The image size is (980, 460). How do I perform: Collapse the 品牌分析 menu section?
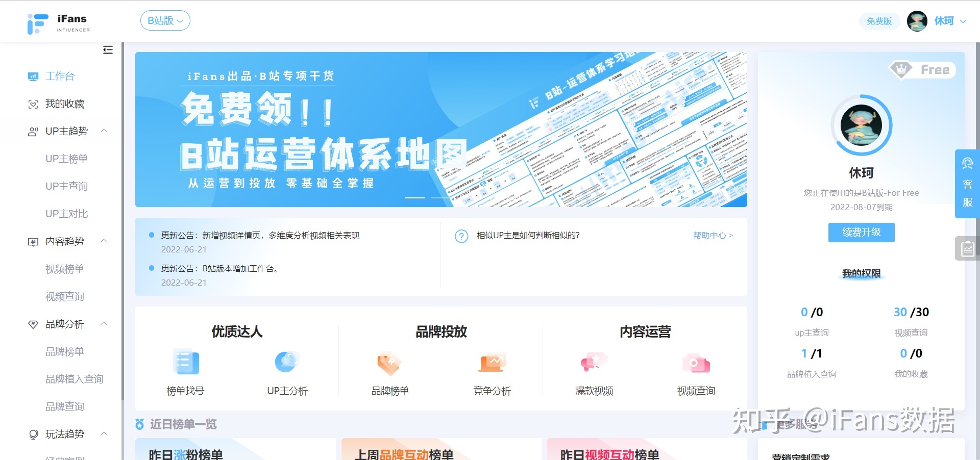[x=104, y=323]
